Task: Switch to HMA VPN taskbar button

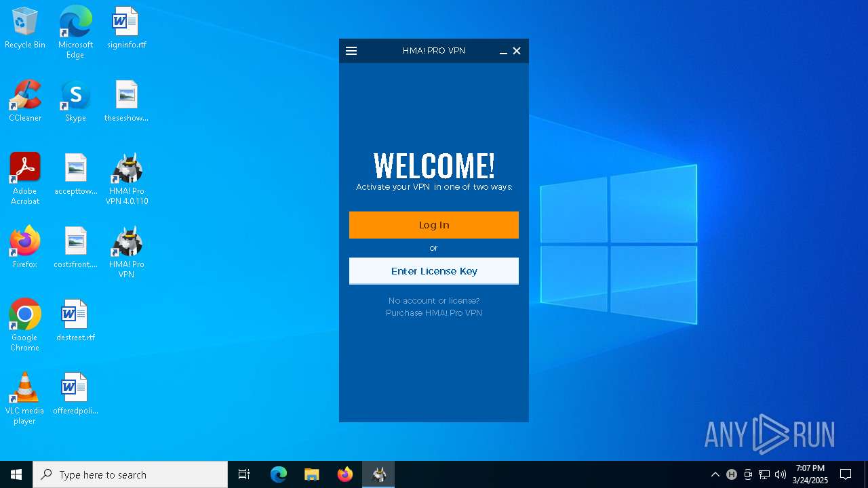Action: pos(378,474)
